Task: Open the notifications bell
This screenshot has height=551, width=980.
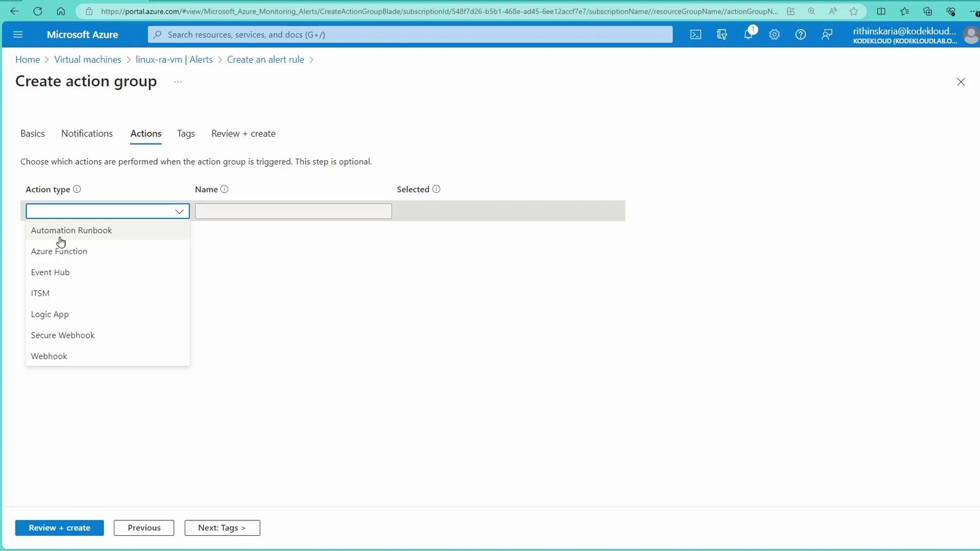Action: (x=748, y=35)
